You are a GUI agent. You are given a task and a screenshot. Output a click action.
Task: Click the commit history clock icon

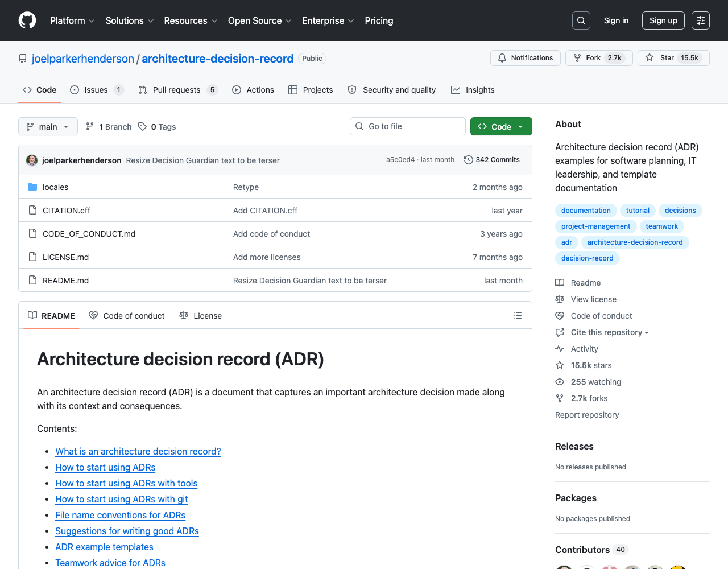(469, 160)
